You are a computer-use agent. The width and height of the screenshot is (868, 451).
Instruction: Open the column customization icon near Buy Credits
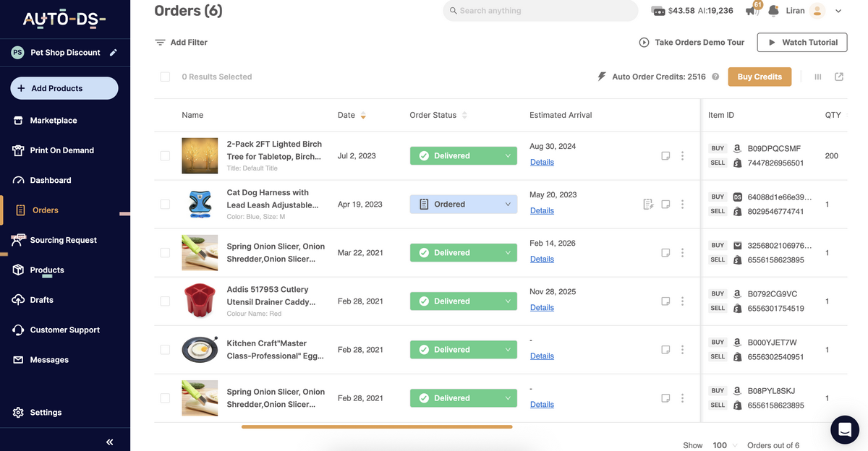[817, 76]
